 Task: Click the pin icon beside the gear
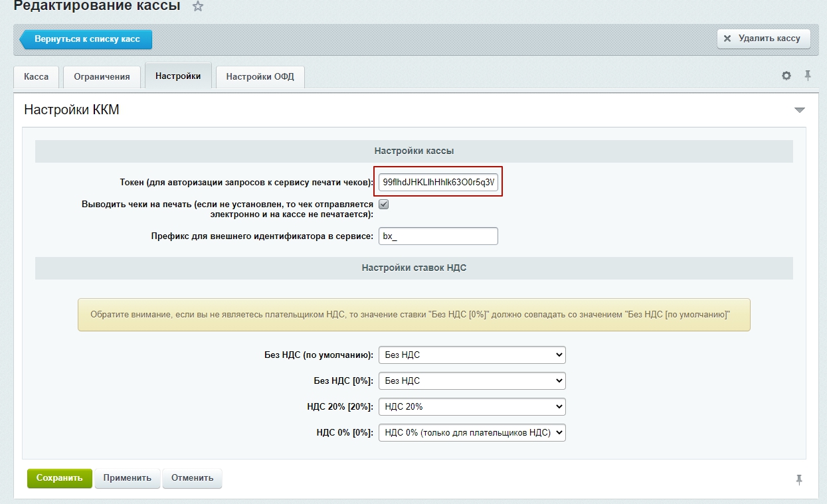tap(808, 76)
